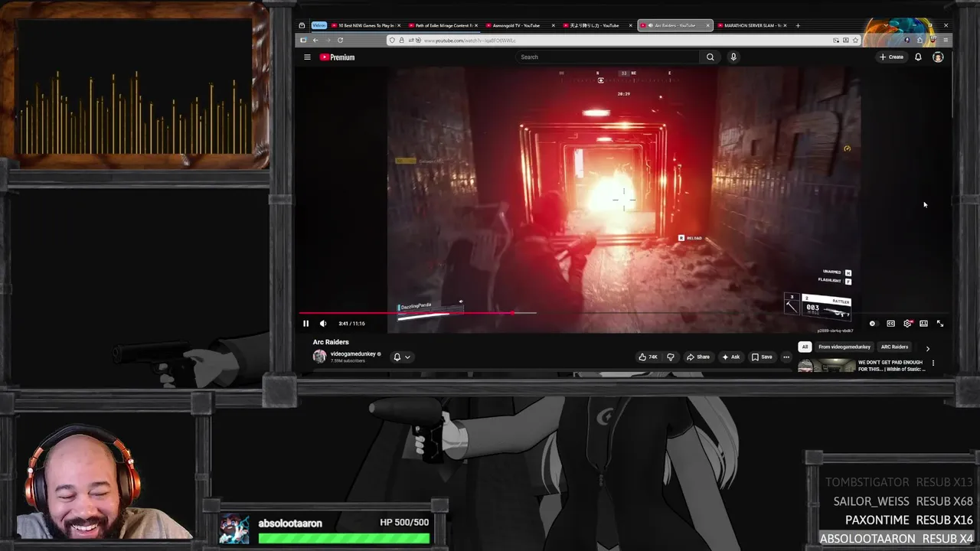
Task: Click the magnifier search button
Action: click(710, 57)
